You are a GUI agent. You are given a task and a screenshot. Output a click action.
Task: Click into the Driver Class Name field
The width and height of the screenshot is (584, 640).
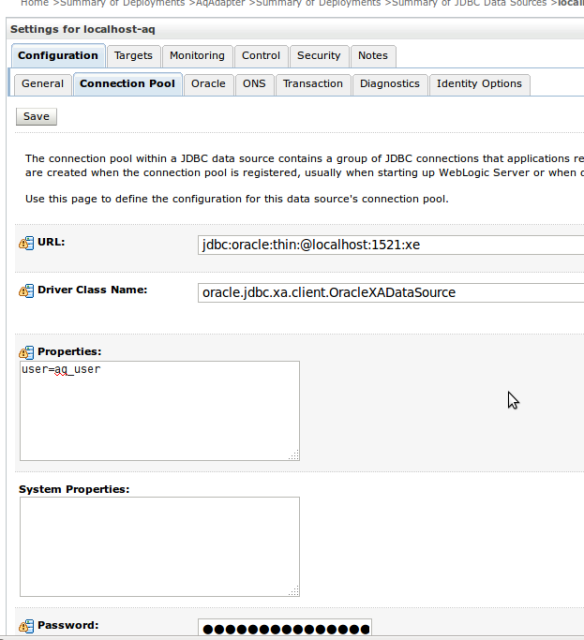391,293
